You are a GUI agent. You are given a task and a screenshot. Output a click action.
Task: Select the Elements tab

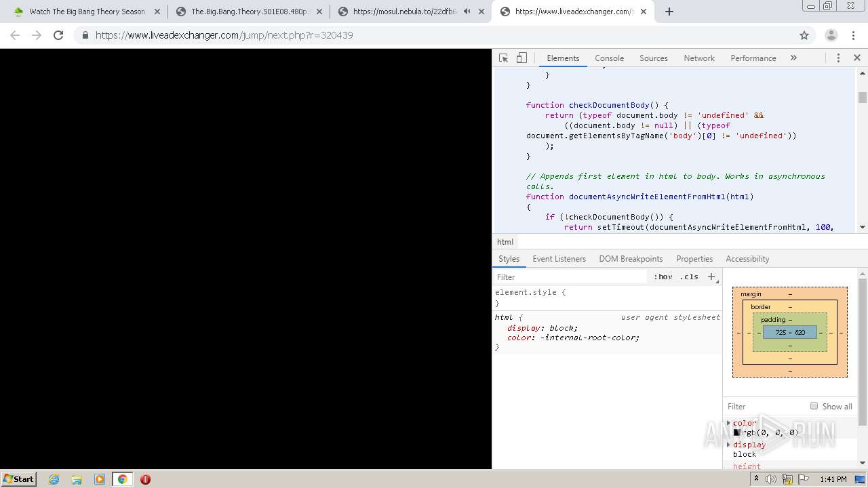[x=563, y=58]
